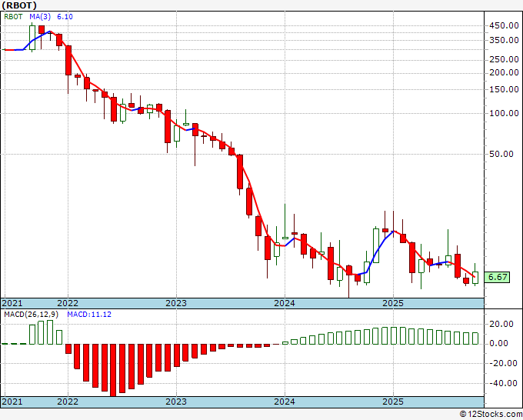This screenshot has width=523, height=420.
Task: Select the 2022 marker on price timeline
Action: tap(68, 303)
